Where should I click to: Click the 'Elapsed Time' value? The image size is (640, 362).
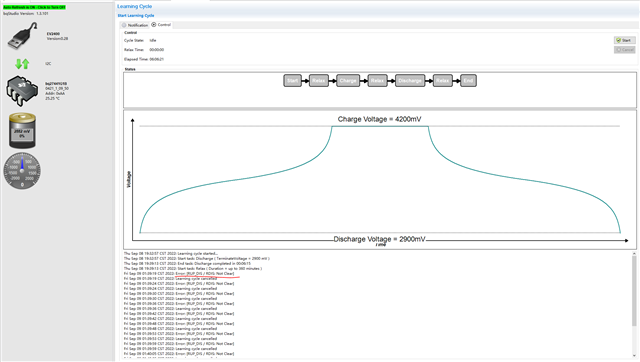coord(156,59)
